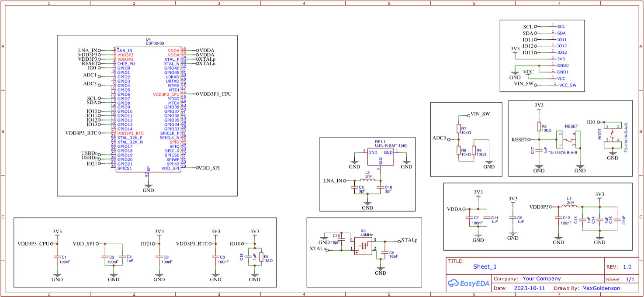The width and height of the screenshot is (644, 297).
Task: Select the GND0 header pin label
Action: point(563,65)
